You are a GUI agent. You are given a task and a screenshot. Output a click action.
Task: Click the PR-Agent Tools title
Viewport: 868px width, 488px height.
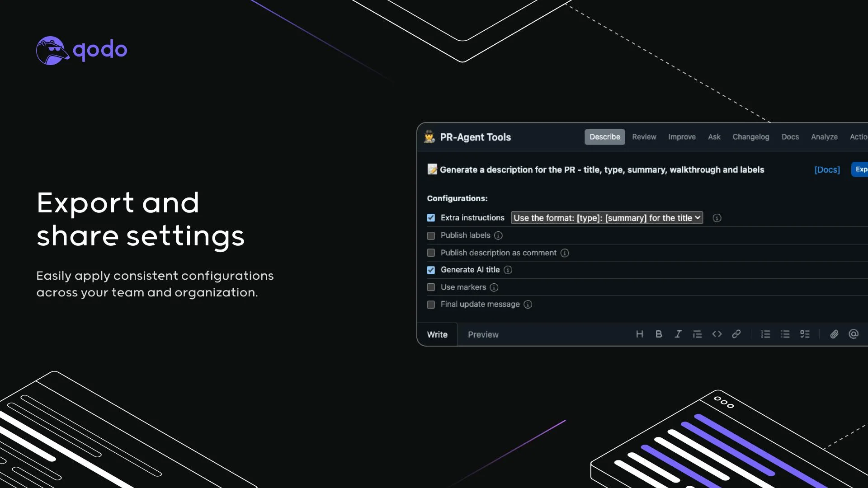point(475,137)
